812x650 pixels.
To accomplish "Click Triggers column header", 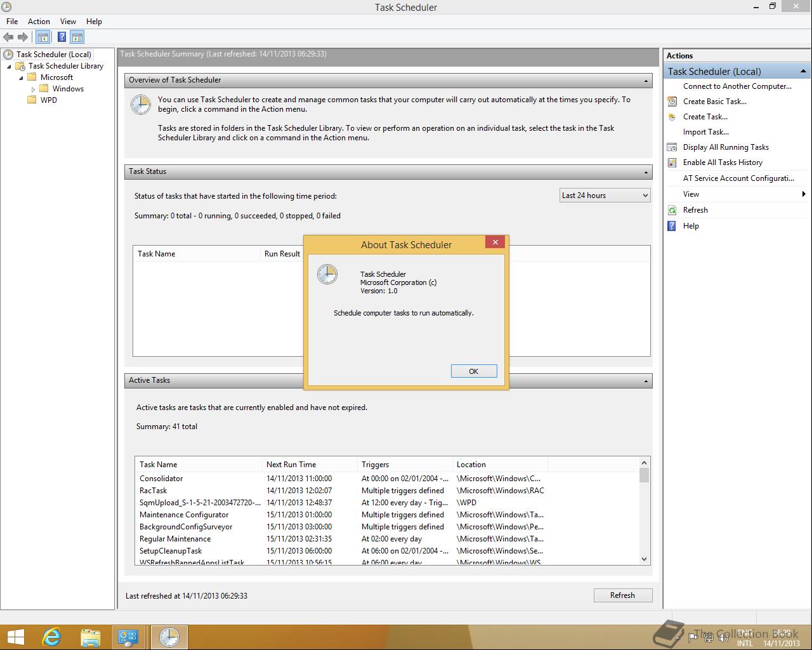I will 405,465.
